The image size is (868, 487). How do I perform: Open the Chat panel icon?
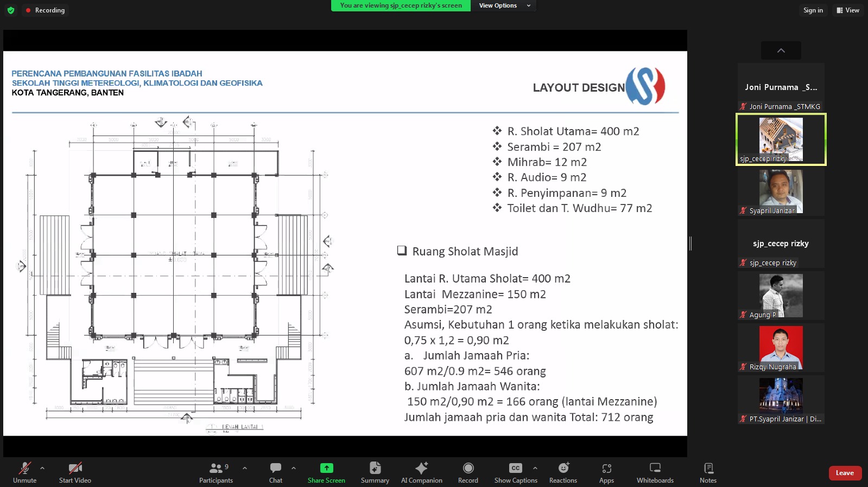pyautogui.click(x=276, y=469)
